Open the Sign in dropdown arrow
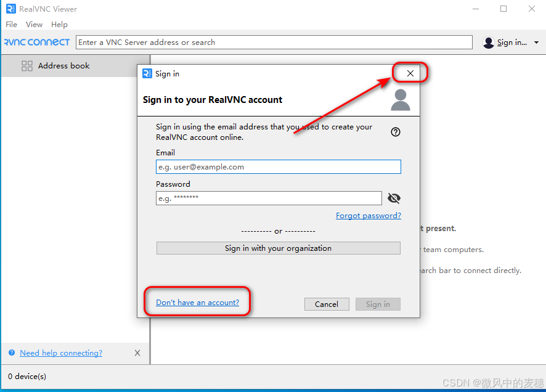Viewport: 546px width, 392px height. pos(537,43)
